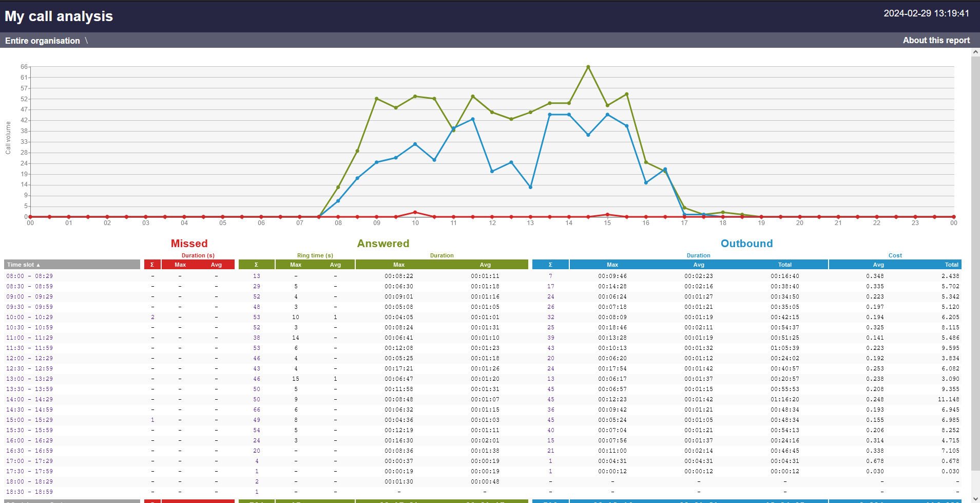Click the scrollbar down arrow
This screenshot has height=503, width=980.
pyautogui.click(x=975, y=498)
